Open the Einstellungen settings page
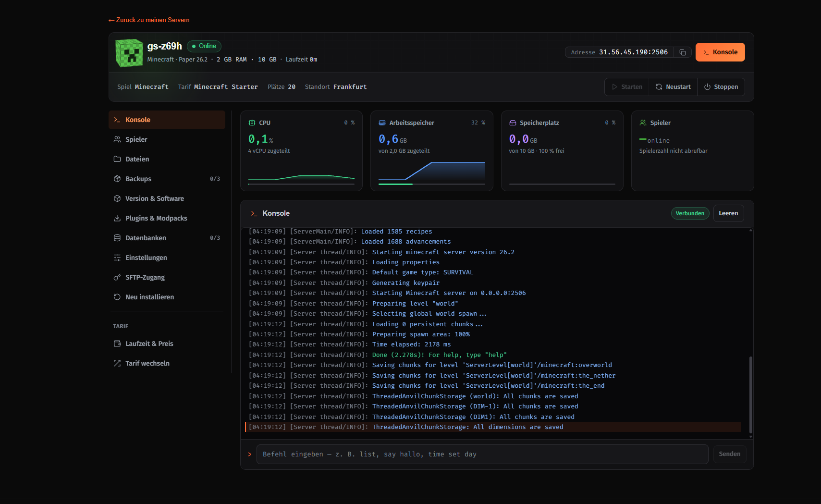The width and height of the screenshot is (821, 504). click(x=167, y=258)
